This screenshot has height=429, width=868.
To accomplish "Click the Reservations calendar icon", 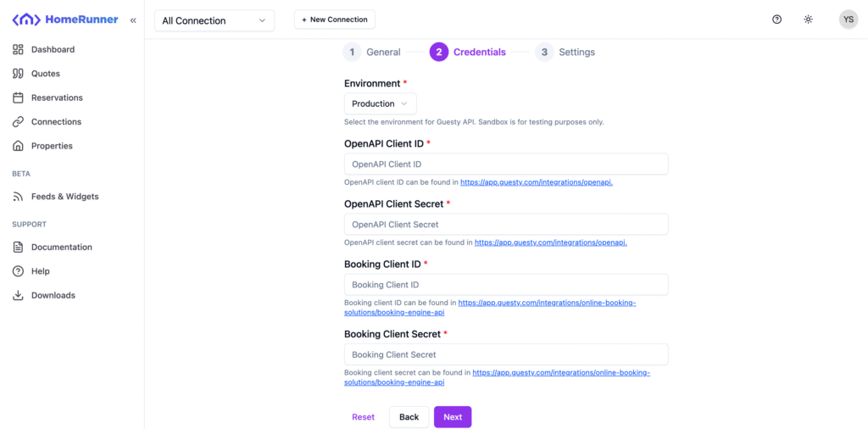I will tap(19, 97).
